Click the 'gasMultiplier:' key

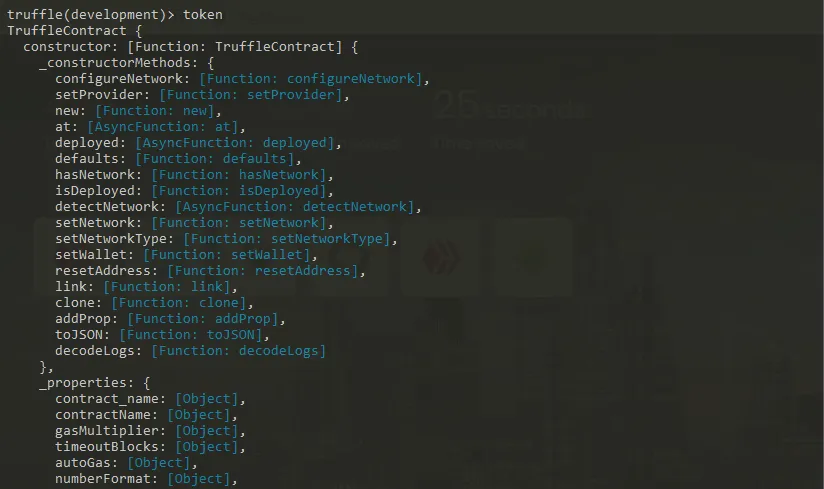pos(110,431)
